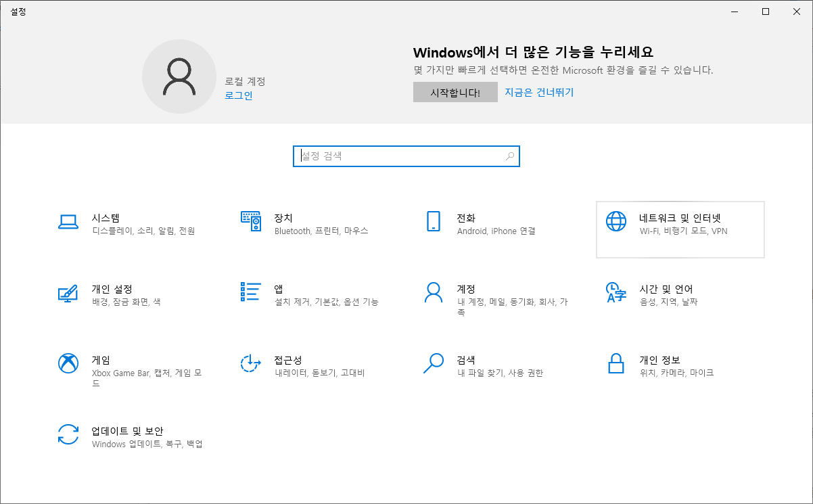
Task: Click the 로컬 계정 label
Action: coord(246,81)
